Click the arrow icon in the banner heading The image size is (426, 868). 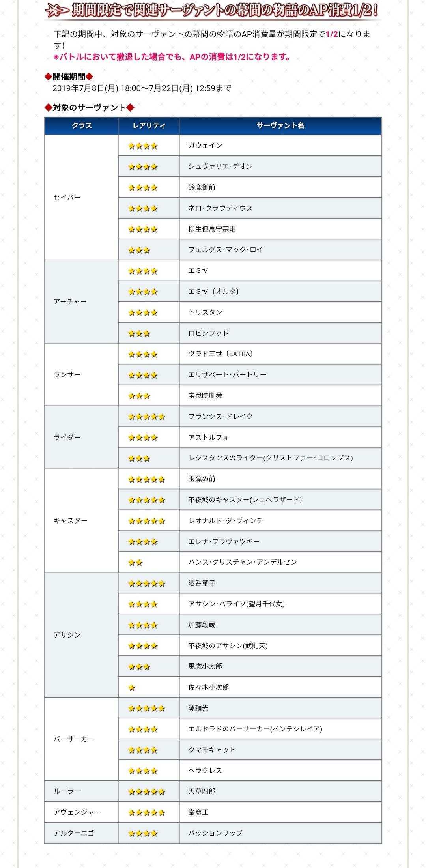(58, 11)
